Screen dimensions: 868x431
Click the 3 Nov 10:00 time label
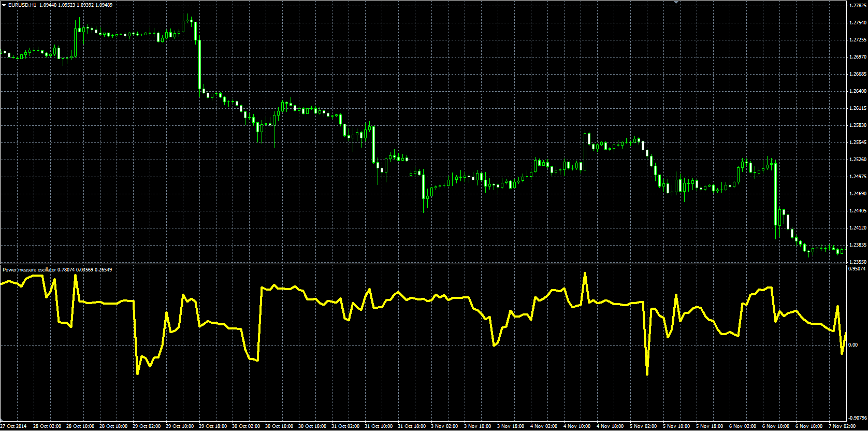(478, 426)
